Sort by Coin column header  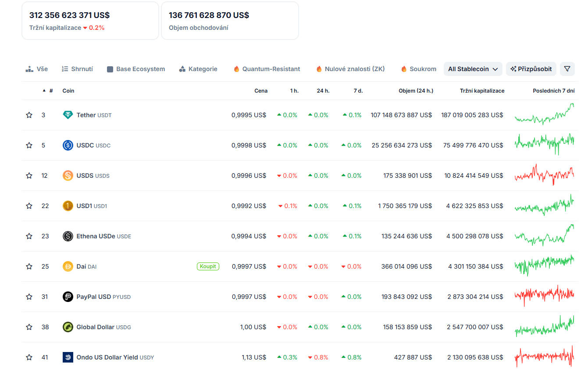pyautogui.click(x=68, y=91)
